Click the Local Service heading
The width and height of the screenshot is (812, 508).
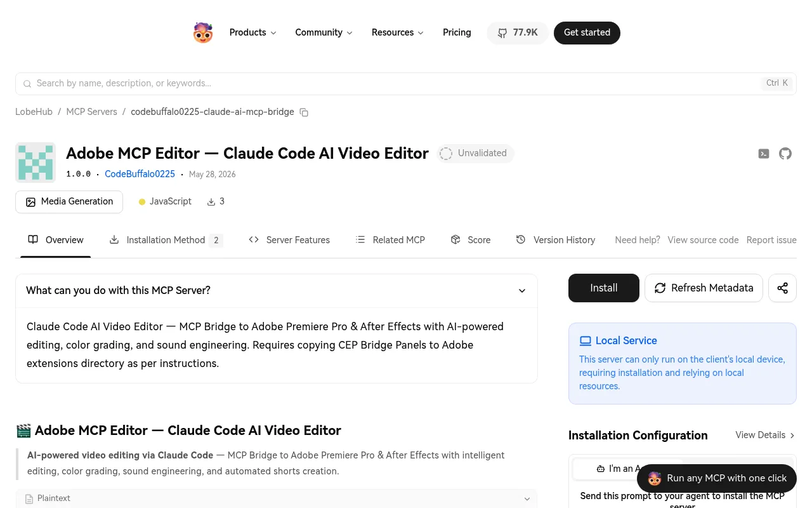tap(626, 341)
